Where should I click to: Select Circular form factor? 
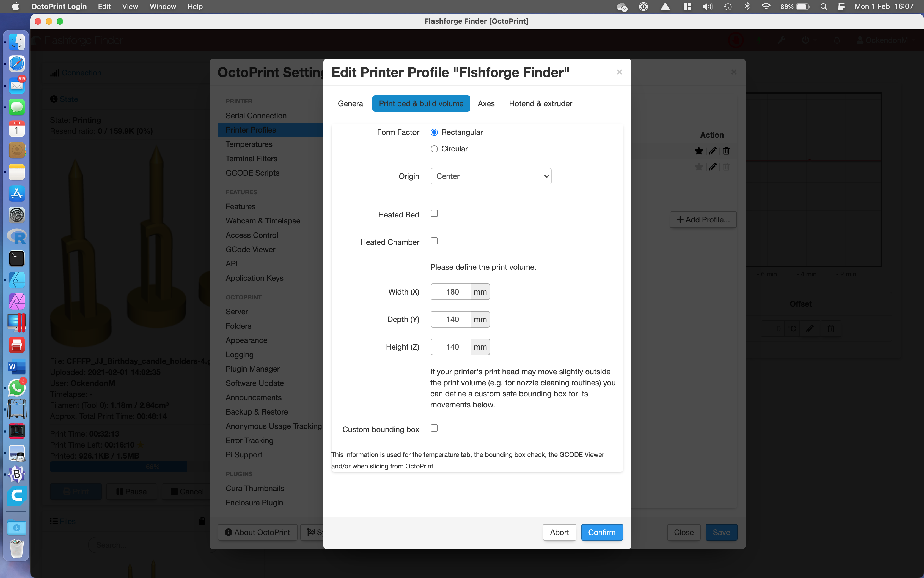[434, 149]
